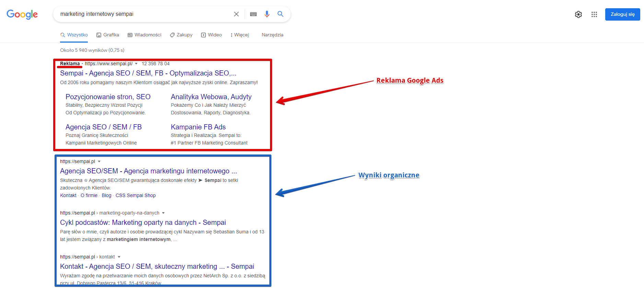Select the Wszystko tab
Screen dimensions: 644x288
pos(74,35)
